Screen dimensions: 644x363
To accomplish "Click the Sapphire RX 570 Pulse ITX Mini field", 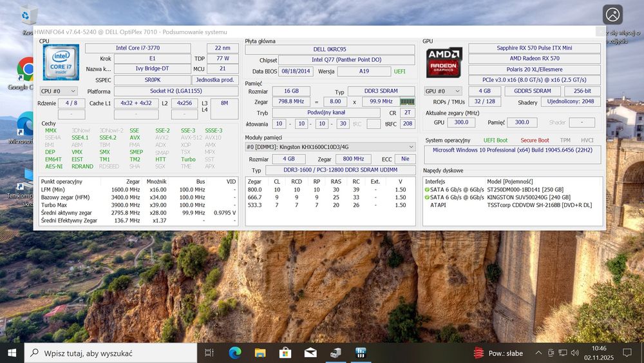I will 535,48.
